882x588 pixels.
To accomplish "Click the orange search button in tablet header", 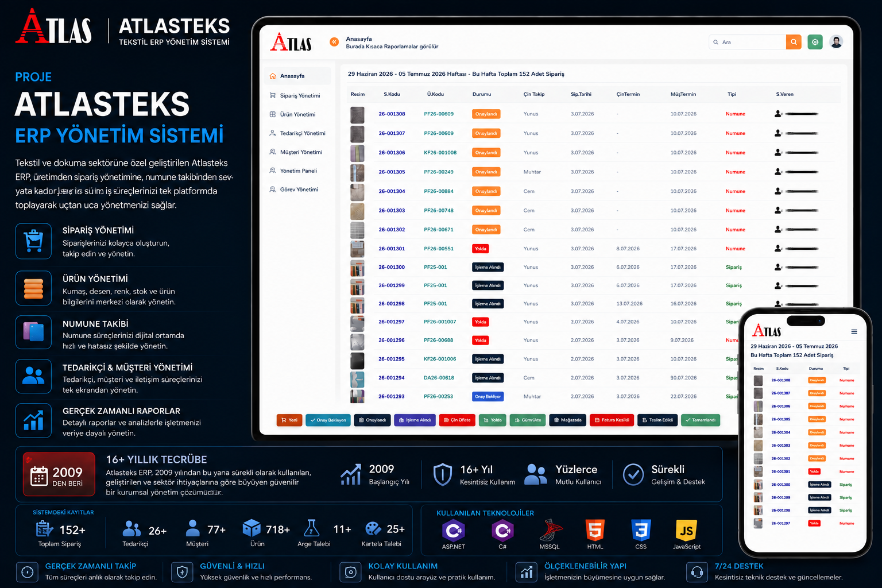I will (x=794, y=42).
